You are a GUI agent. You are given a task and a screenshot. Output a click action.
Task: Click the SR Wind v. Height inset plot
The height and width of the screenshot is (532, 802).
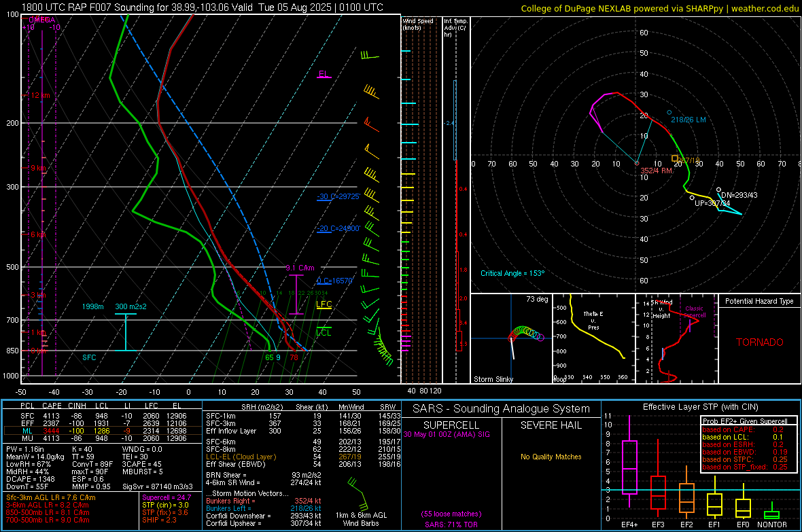point(677,338)
